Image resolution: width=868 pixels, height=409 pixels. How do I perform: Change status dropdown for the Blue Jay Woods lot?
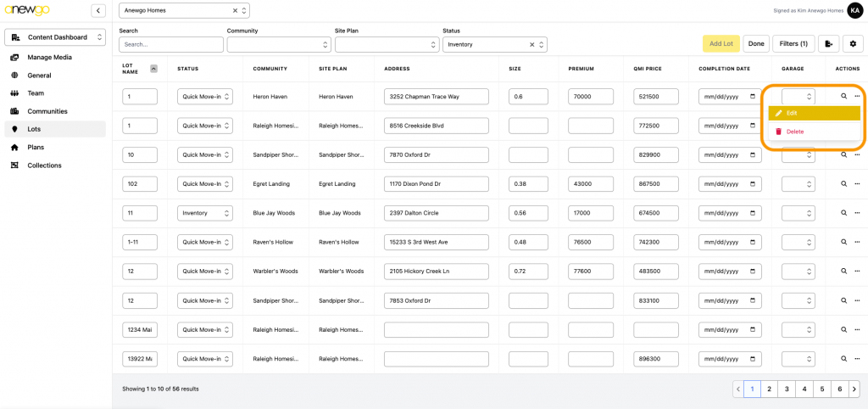click(x=204, y=213)
